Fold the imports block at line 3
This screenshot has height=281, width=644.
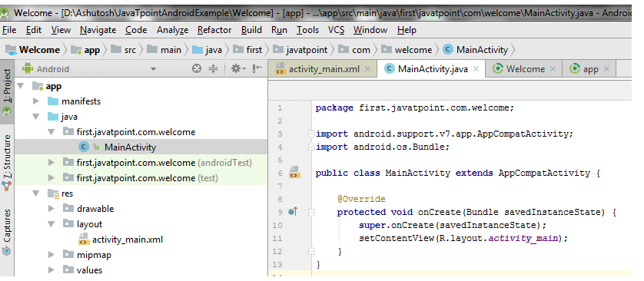click(311, 134)
